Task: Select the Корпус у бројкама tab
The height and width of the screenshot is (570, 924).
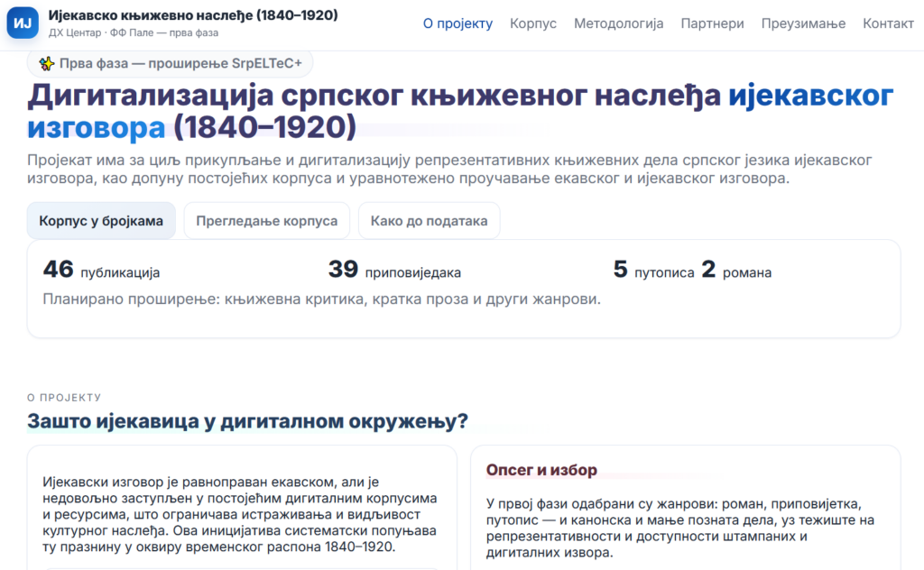Action: [x=101, y=221]
